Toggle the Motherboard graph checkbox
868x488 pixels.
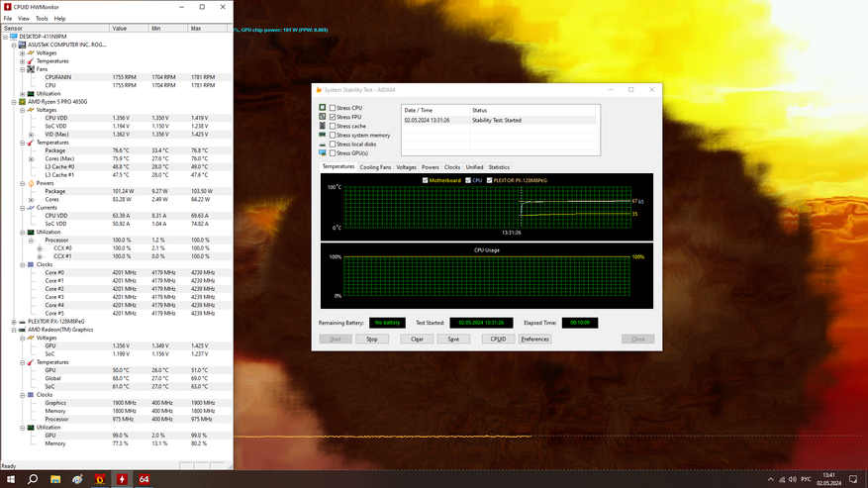coord(426,180)
